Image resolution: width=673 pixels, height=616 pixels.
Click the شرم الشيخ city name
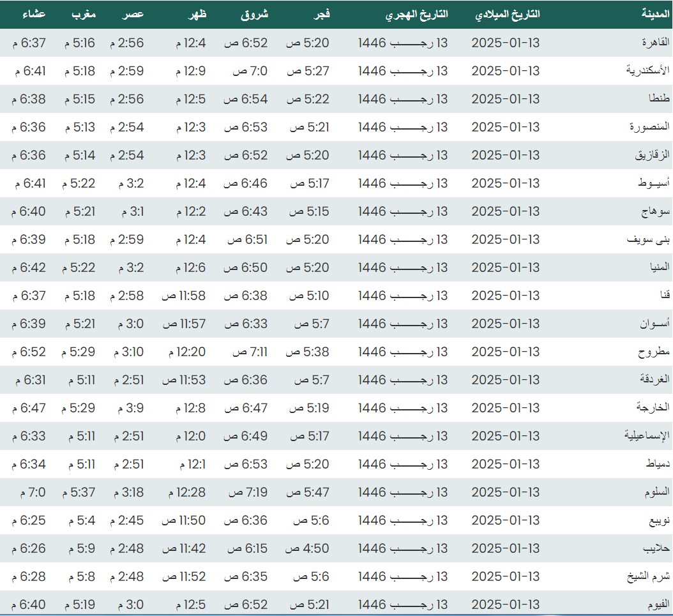point(648,576)
